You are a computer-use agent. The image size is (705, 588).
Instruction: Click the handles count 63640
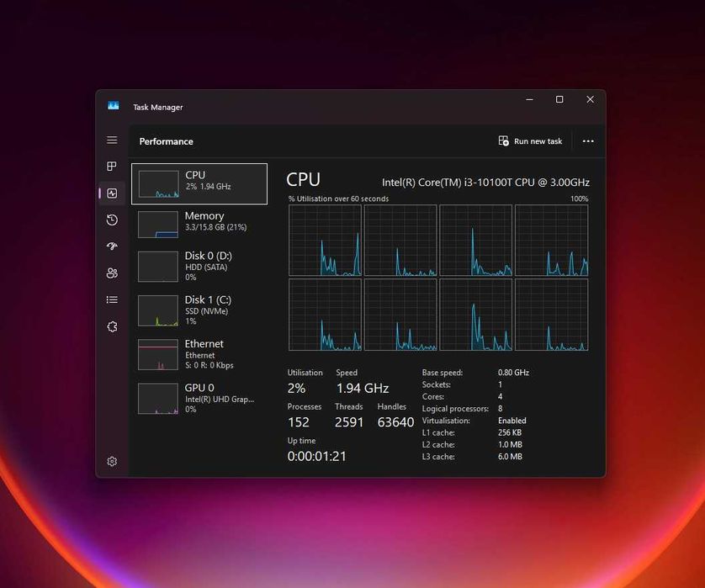[x=395, y=422]
